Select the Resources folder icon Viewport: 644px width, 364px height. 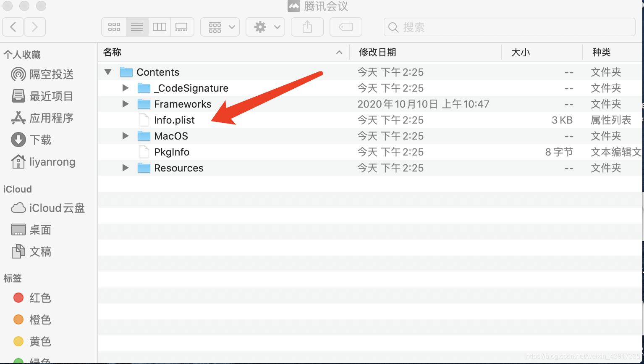point(144,168)
